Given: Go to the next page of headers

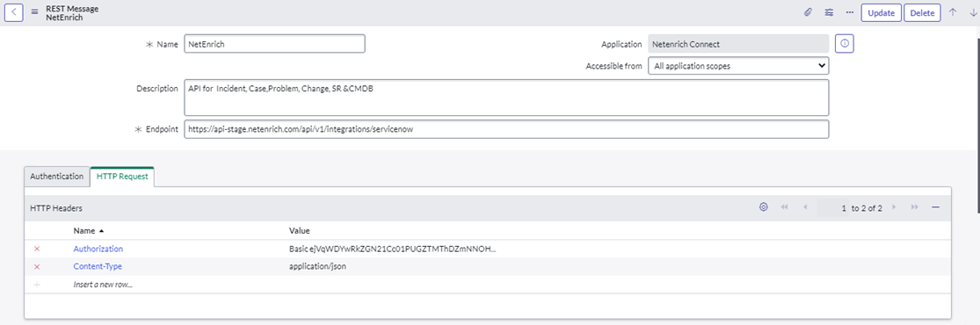Looking at the screenshot, I should (894, 207).
